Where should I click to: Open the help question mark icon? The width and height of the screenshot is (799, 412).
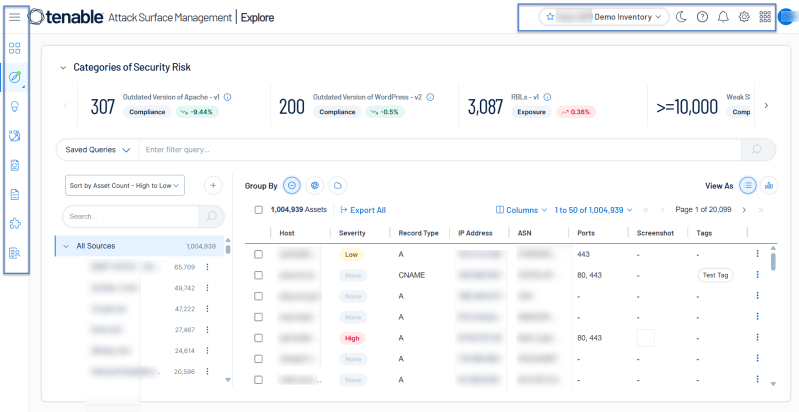pyautogui.click(x=702, y=17)
